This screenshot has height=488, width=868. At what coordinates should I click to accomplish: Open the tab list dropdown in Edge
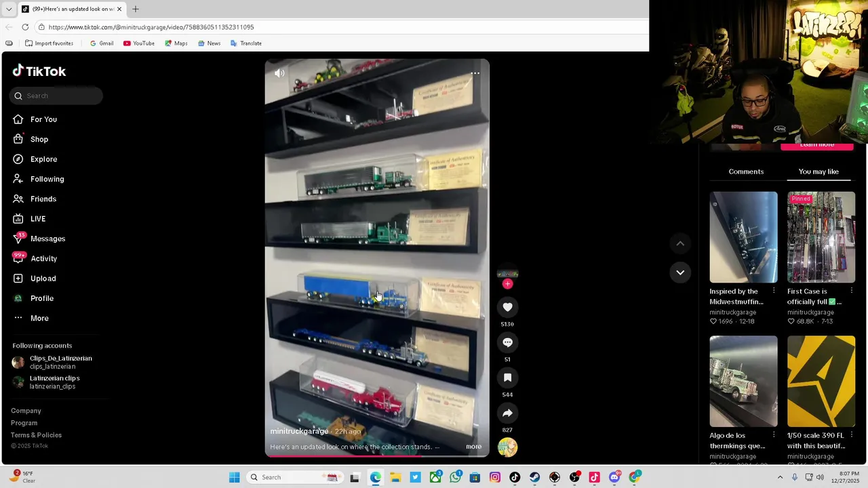[x=8, y=9]
